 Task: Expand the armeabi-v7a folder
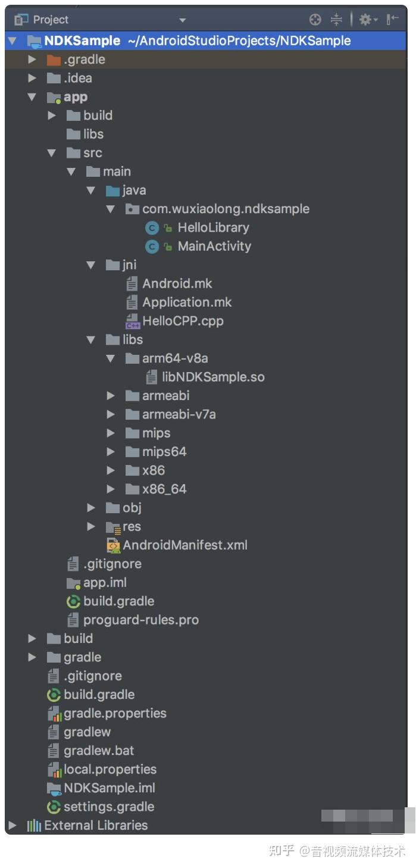click(x=111, y=414)
